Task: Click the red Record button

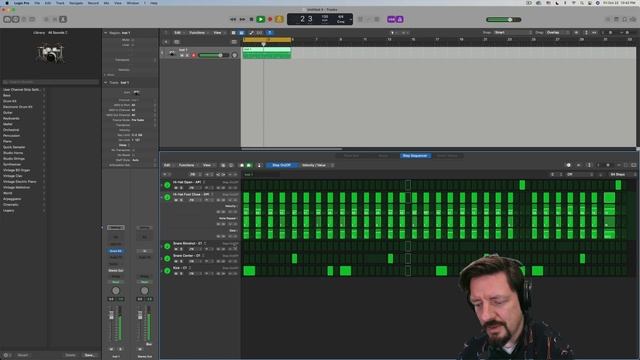Action: coord(270,19)
